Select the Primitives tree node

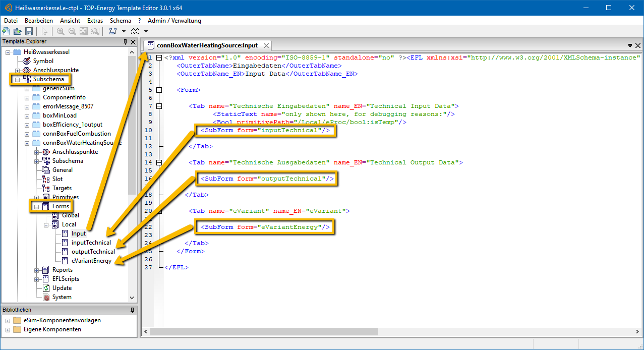[x=66, y=197]
